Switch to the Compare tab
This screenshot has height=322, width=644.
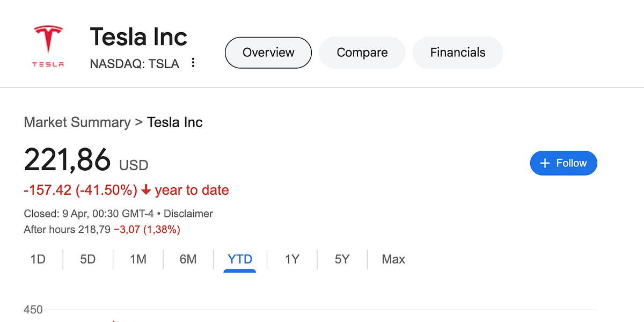click(x=362, y=53)
